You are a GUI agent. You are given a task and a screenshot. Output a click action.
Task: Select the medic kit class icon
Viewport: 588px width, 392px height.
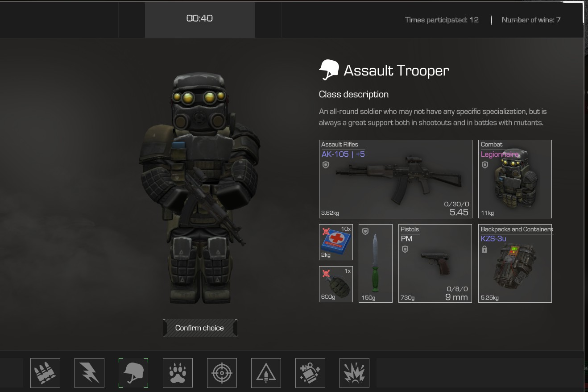click(310, 373)
